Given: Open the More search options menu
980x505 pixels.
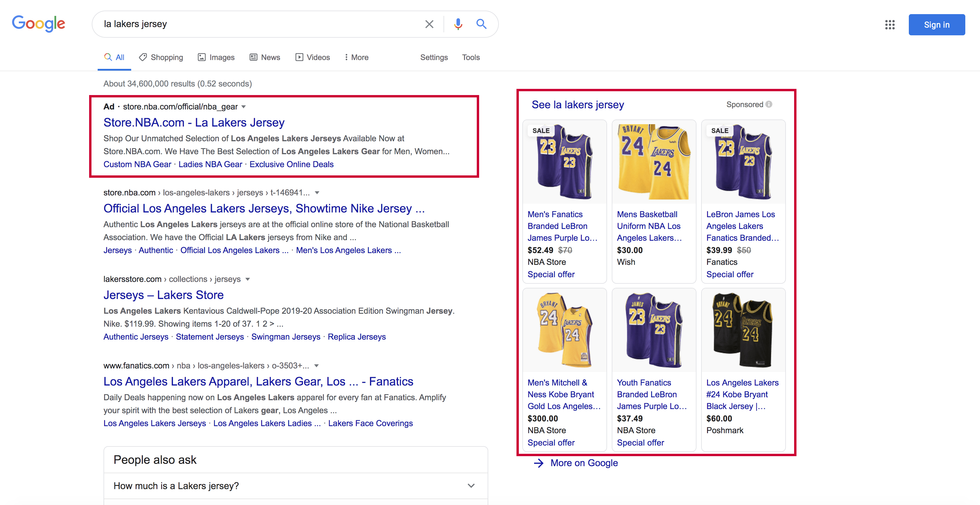Looking at the screenshot, I should click(x=356, y=57).
